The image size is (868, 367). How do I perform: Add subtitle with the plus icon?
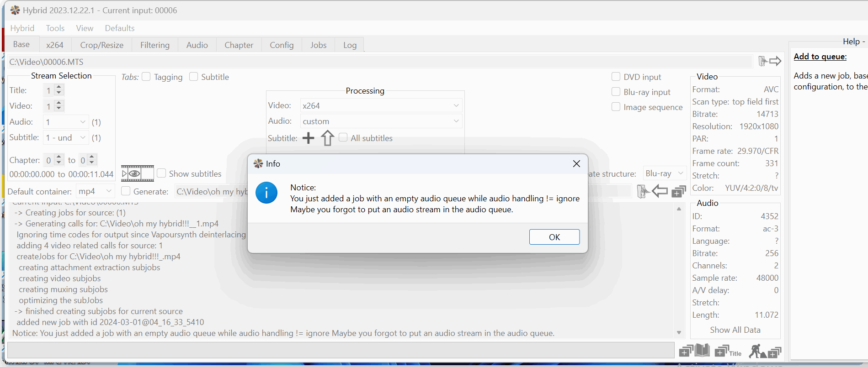click(309, 138)
